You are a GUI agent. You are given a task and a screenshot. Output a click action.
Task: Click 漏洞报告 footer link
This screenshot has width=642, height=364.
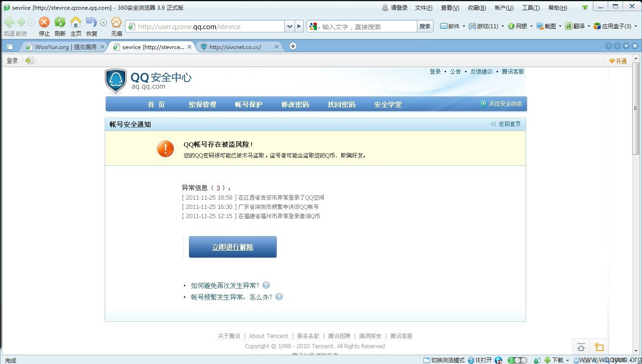coord(370,336)
